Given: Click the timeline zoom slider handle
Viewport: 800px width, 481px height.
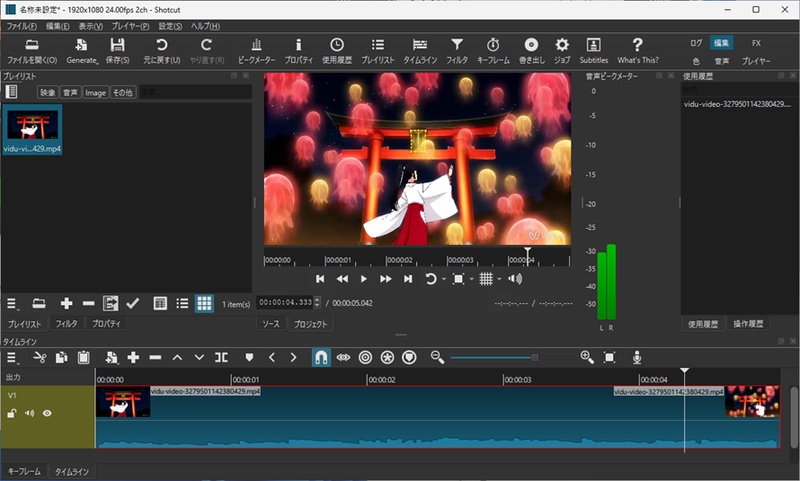Looking at the screenshot, I should click(x=534, y=358).
